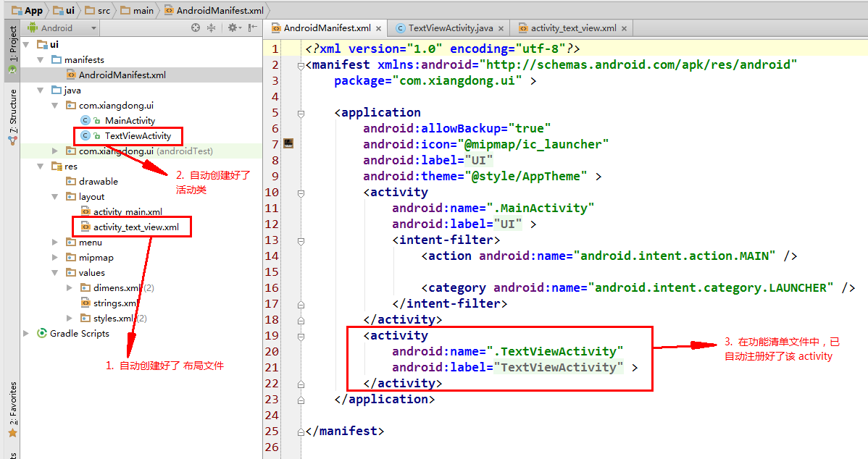Close the TextViewActivity.java tab
The height and width of the screenshot is (459, 868).
[x=501, y=28]
